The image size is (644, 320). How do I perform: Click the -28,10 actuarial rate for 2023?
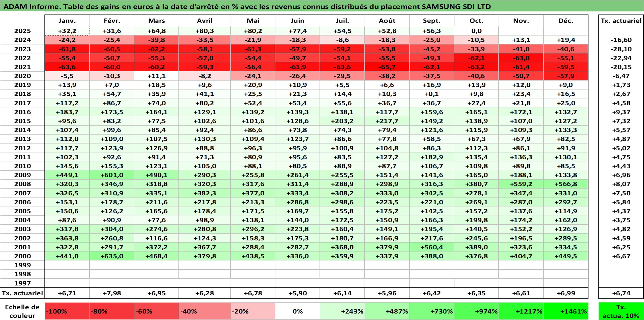(x=621, y=49)
